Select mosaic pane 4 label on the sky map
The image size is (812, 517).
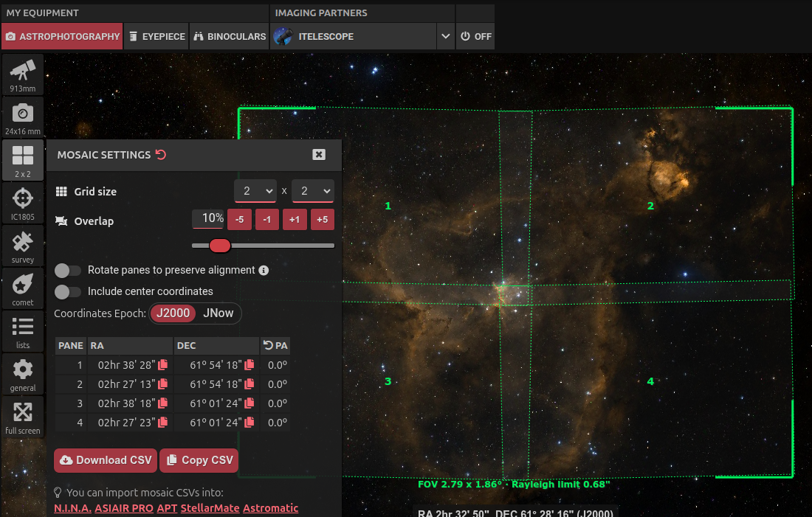(x=650, y=381)
